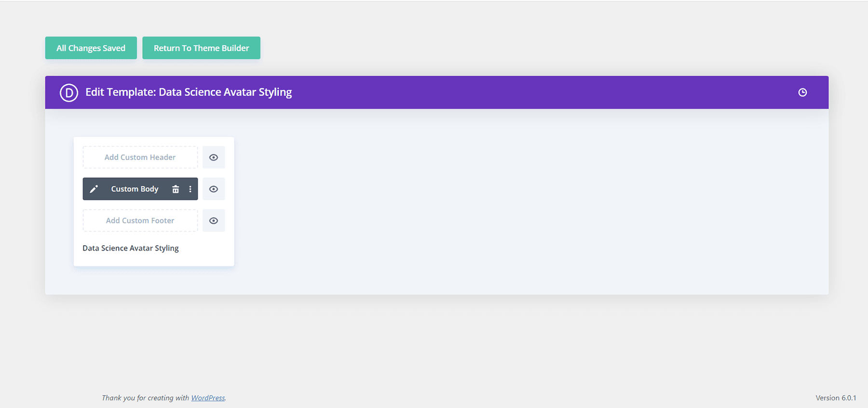Click the Edit Template title bar
868x408 pixels.
[x=189, y=92]
